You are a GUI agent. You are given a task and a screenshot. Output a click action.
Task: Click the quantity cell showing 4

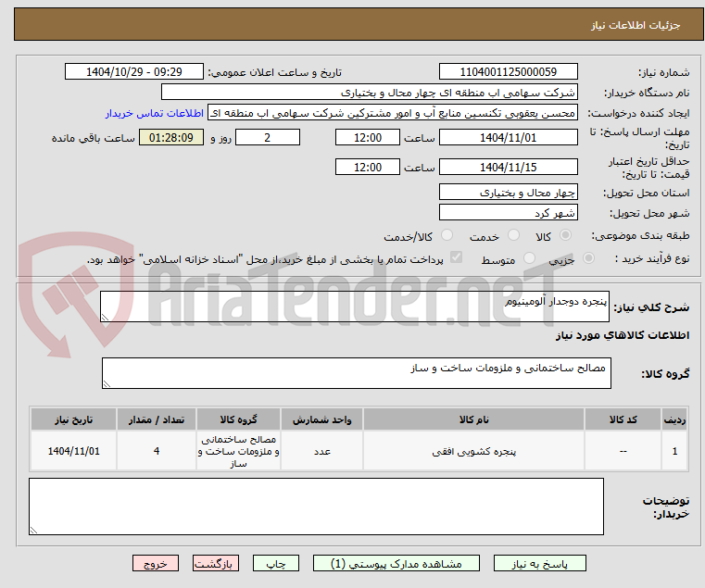[157, 451]
